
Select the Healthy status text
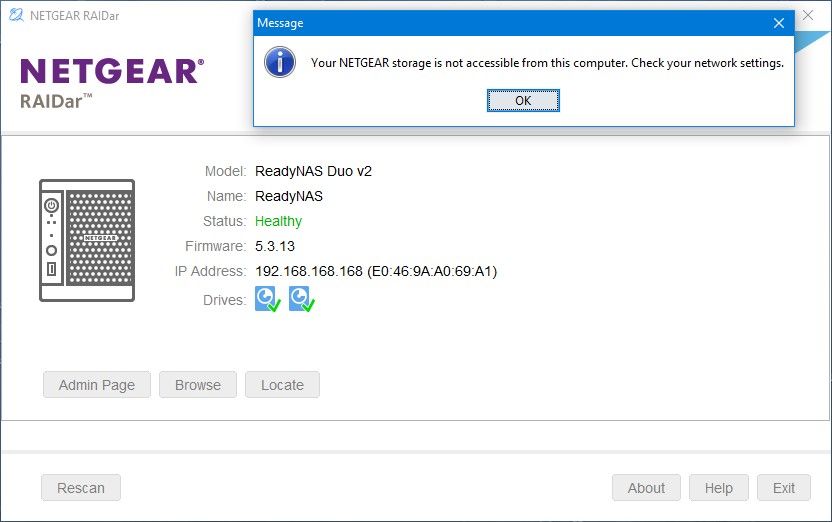pyautogui.click(x=279, y=221)
